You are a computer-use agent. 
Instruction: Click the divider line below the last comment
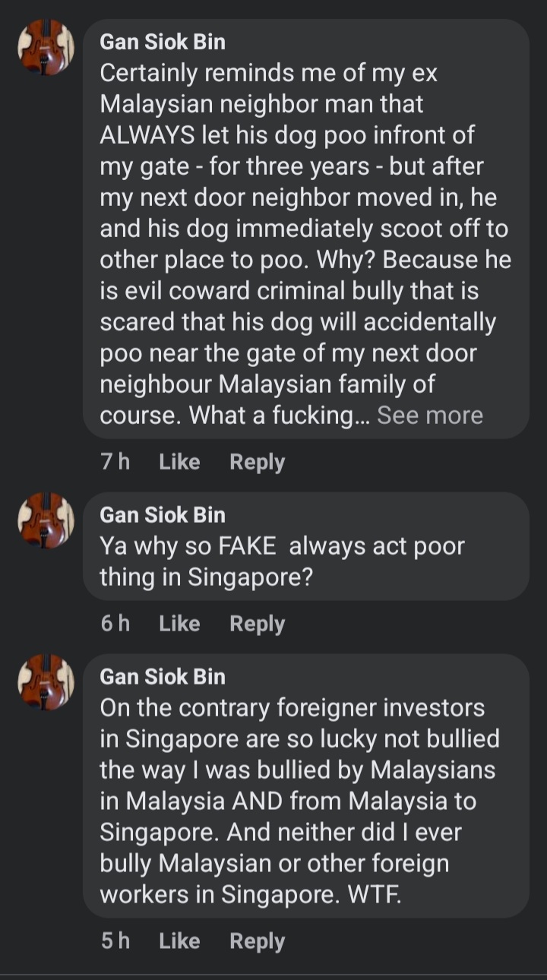(273, 974)
